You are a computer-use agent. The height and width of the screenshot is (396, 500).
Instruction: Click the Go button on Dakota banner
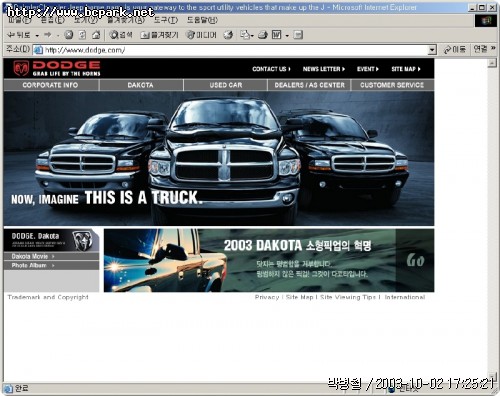(415, 260)
